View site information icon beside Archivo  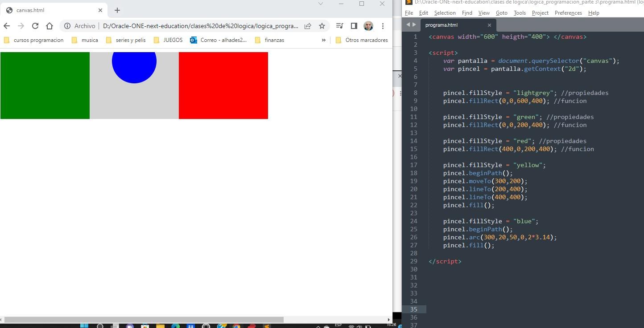[x=67, y=26]
